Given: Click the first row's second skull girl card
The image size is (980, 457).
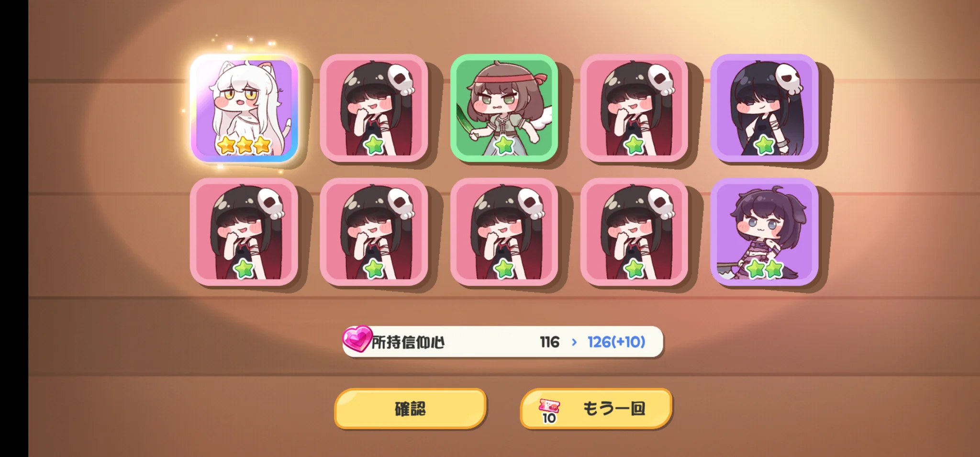Looking at the screenshot, I should [374, 108].
